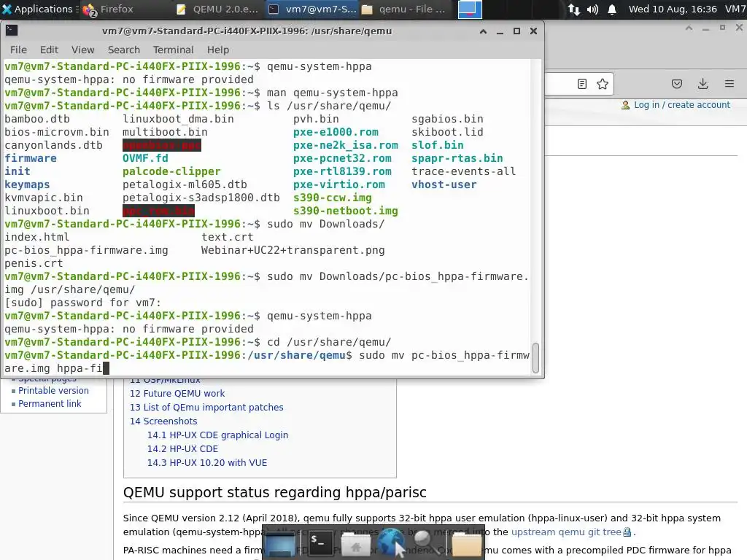This screenshot has width=747, height=560.
Task: Click the palcode-clipper entry in the terminal listing
Action: [171, 171]
